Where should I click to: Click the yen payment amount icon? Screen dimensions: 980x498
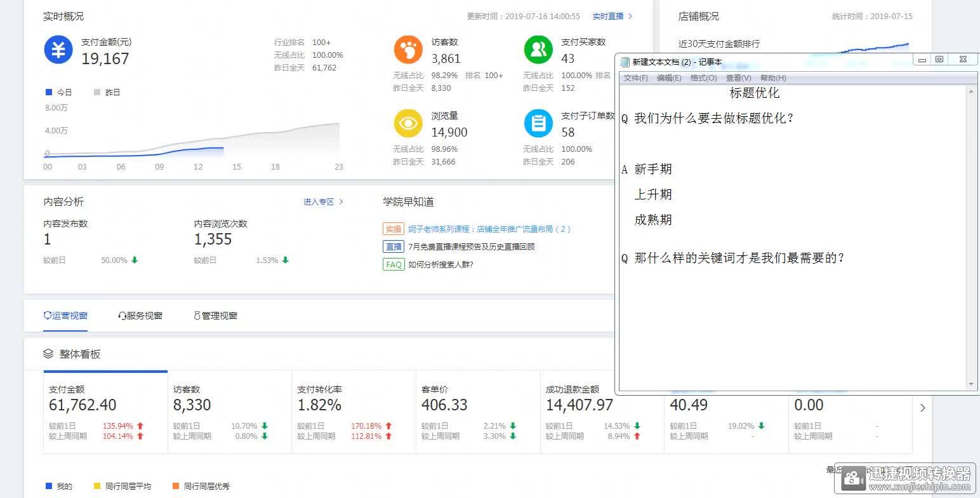58,50
